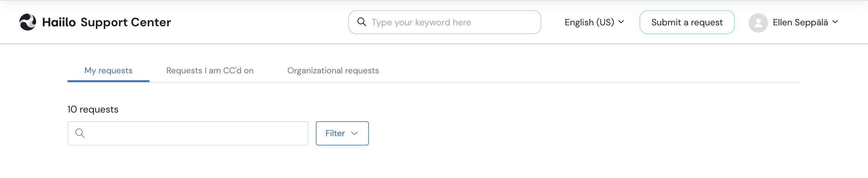The height and width of the screenshot is (178, 868).
Task: Click the chevron beside Ellen Seppälä
Action: click(x=835, y=22)
